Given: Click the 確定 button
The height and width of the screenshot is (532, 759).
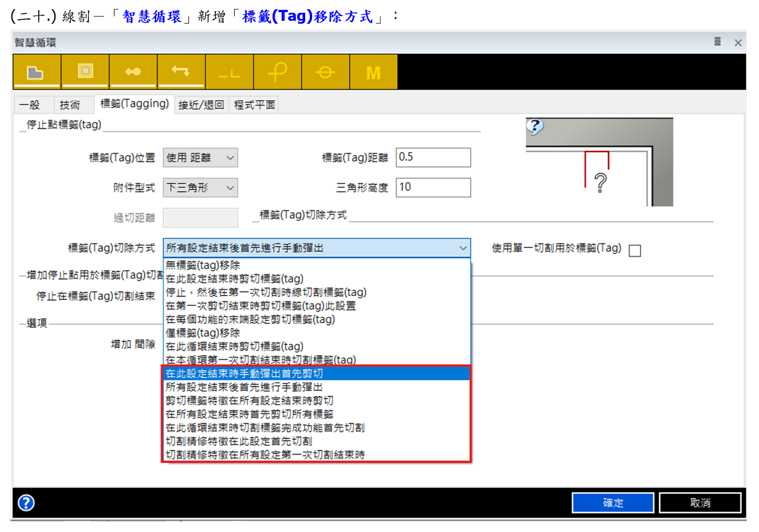Looking at the screenshot, I should pyautogui.click(x=613, y=503).
